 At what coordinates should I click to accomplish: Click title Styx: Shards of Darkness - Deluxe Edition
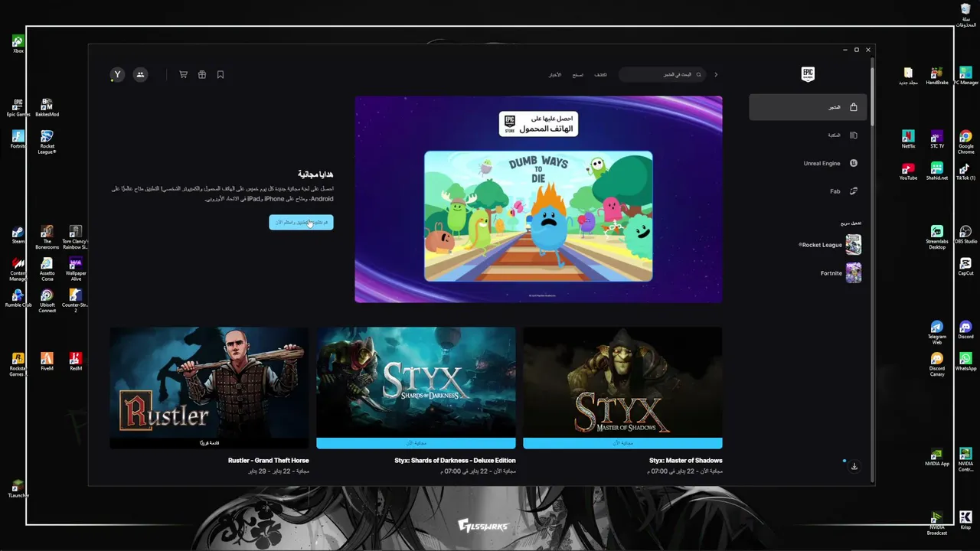coord(455,461)
